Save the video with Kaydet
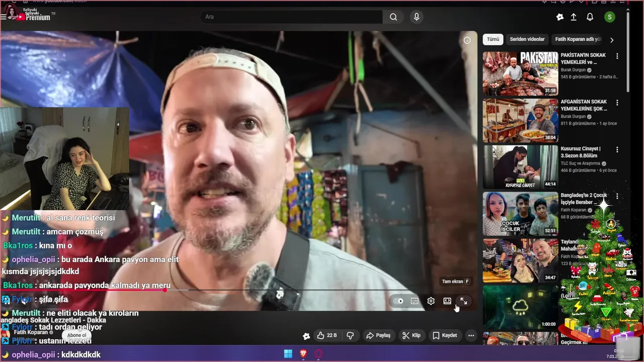 pos(445,335)
